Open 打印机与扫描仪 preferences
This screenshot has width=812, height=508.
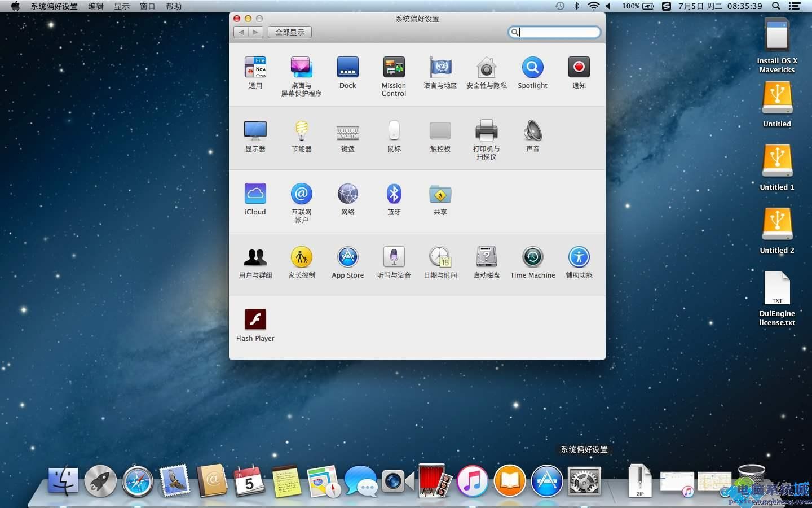click(x=486, y=130)
